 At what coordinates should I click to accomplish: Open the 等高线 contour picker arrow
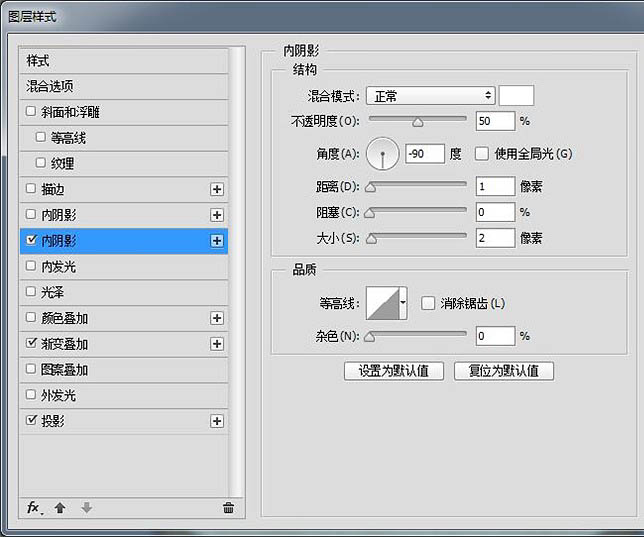[403, 303]
